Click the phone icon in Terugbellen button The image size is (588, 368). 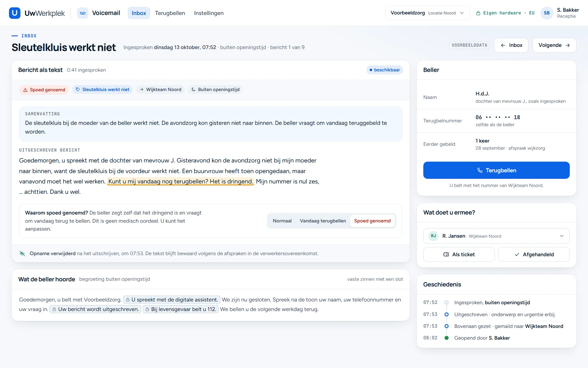tap(480, 170)
